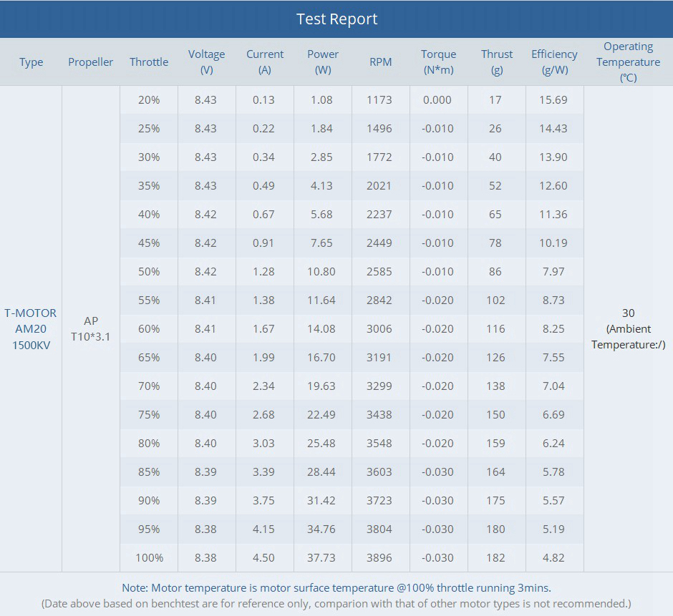Click the benchtest disclaimer text
673x616 pixels.
[x=336, y=604]
